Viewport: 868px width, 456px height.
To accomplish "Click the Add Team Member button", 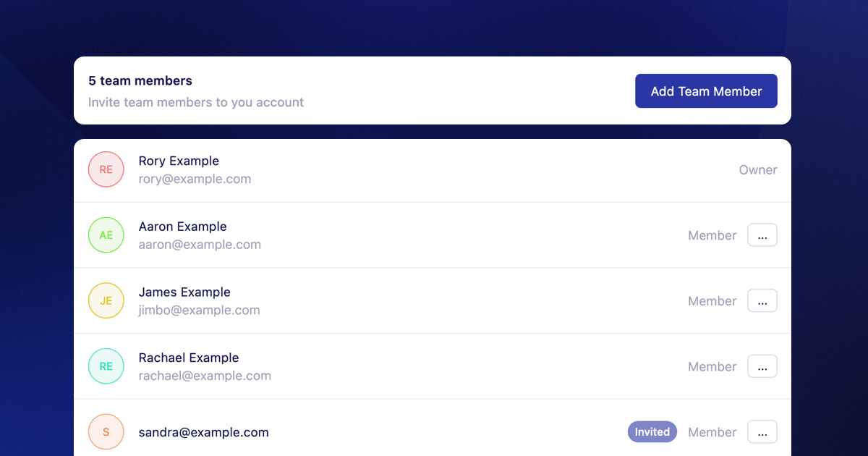I will (x=706, y=91).
